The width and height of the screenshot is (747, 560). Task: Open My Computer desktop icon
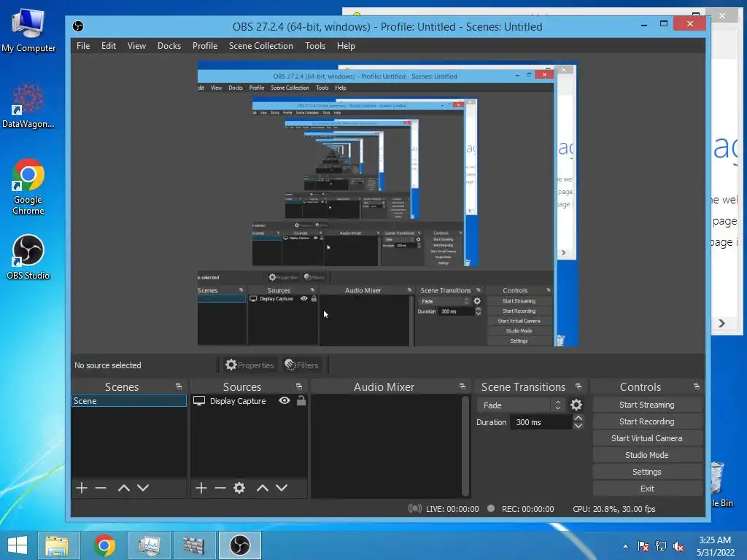pos(28,31)
